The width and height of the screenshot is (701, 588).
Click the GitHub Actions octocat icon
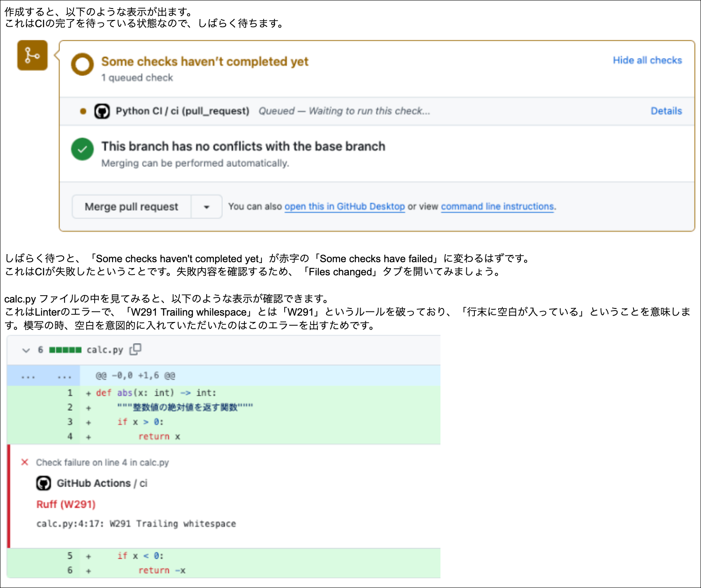tap(44, 483)
